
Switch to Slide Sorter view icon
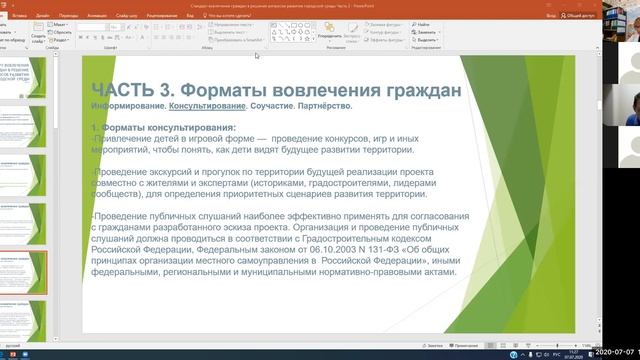[503, 346]
